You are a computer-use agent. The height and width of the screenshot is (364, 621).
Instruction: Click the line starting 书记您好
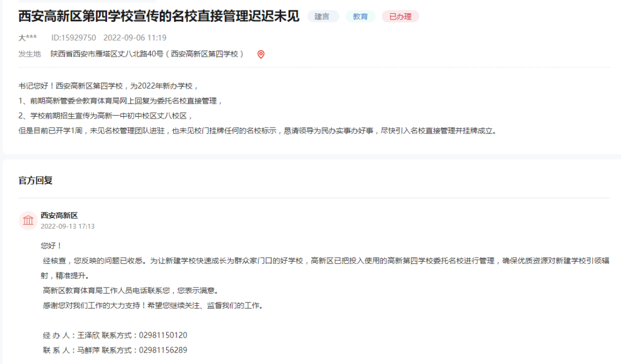click(x=109, y=86)
